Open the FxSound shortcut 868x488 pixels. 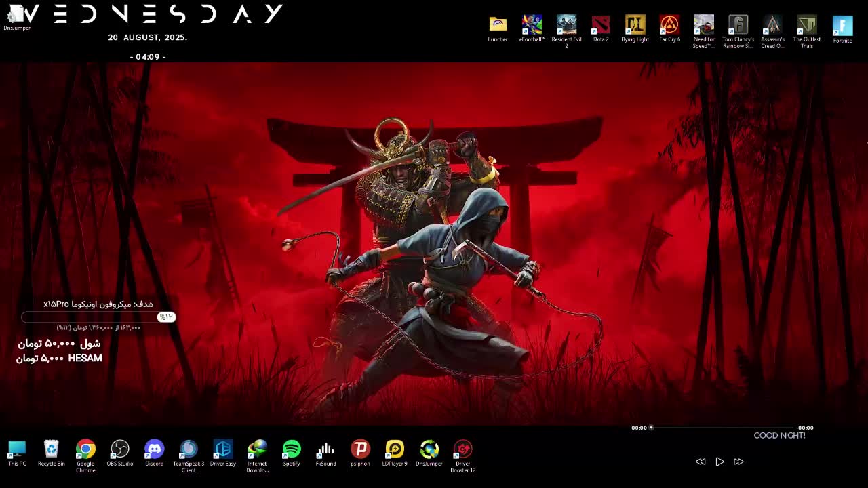[326, 453]
